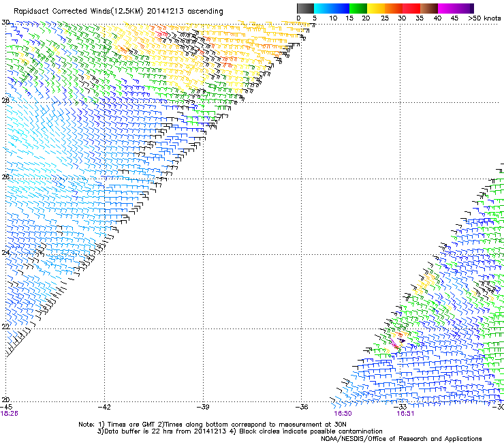Click the latitude label 22
The width and height of the screenshot is (504, 443).
[x=5, y=326]
